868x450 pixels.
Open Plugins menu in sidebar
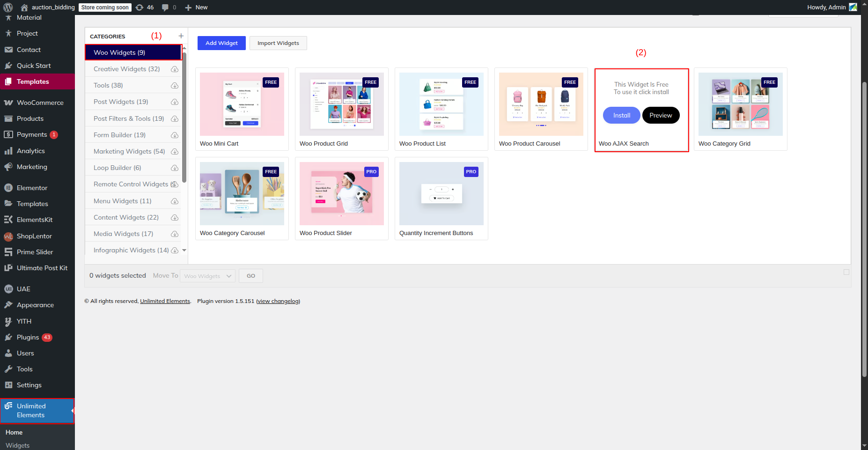tap(28, 337)
